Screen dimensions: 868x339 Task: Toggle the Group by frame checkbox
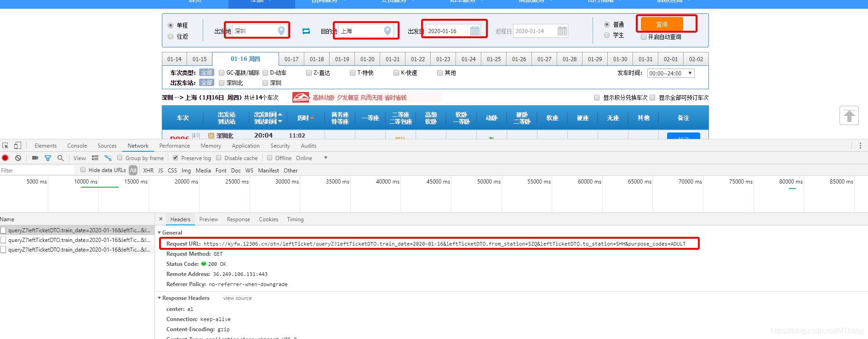click(x=120, y=158)
